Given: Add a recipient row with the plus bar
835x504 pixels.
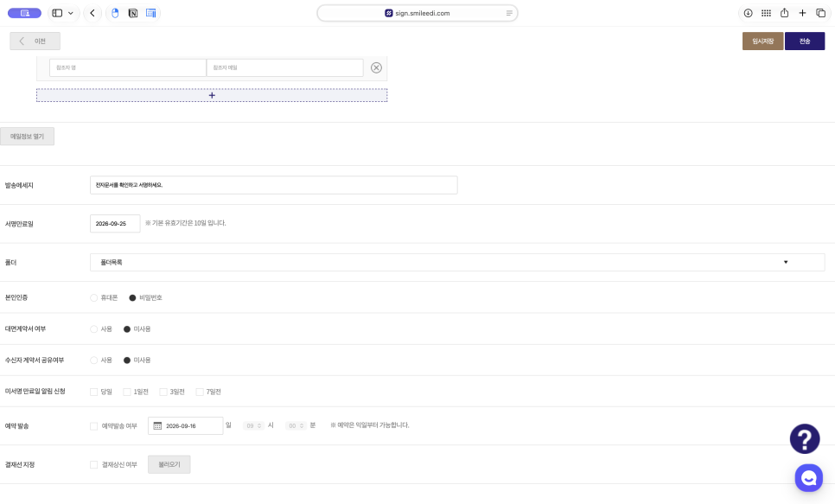Looking at the screenshot, I should pyautogui.click(x=212, y=95).
